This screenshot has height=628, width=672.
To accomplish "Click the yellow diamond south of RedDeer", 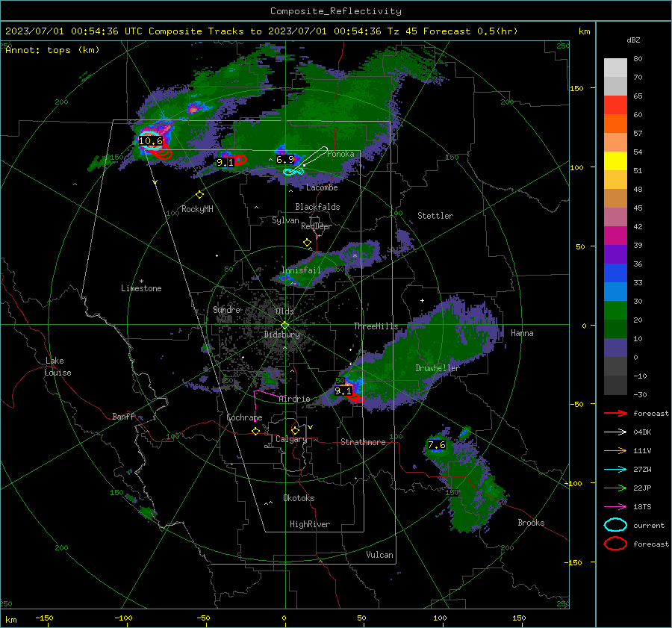I will coord(307,243).
